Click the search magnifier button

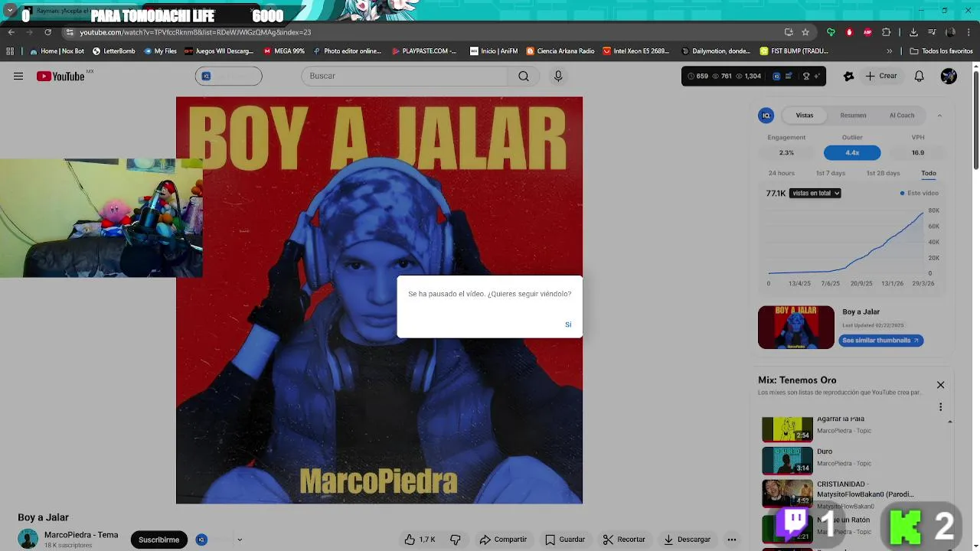pyautogui.click(x=524, y=76)
